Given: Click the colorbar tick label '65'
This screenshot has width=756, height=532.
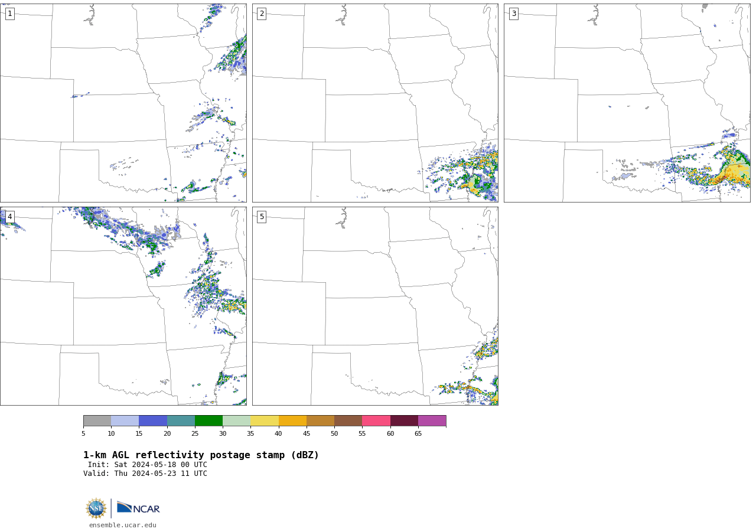Looking at the screenshot, I should [418, 434].
